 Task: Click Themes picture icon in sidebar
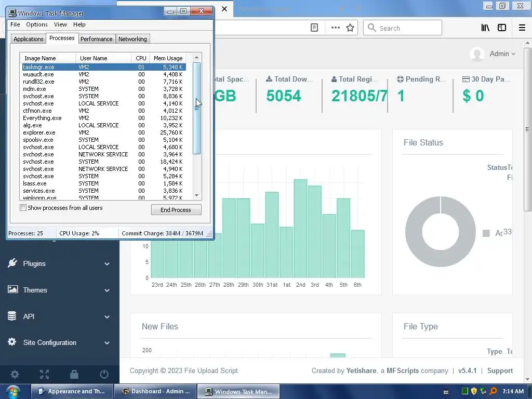(x=12, y=289)
